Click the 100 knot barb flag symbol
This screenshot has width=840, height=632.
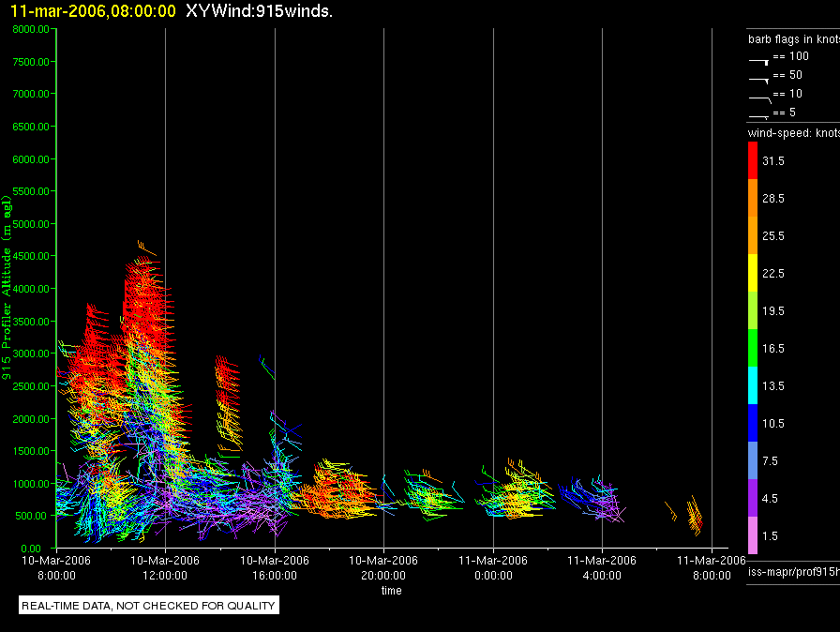(759, 62)
